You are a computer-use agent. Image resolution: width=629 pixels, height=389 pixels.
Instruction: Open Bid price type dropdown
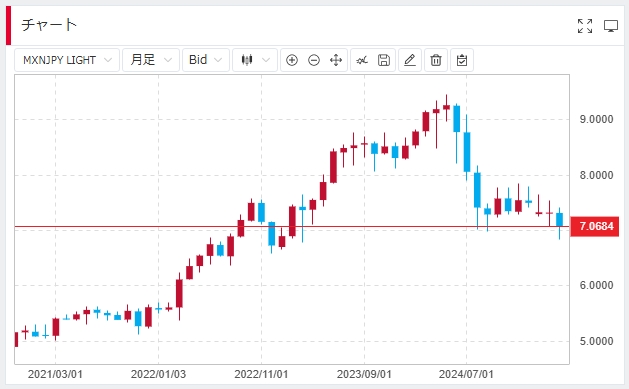tap(206, 60)
